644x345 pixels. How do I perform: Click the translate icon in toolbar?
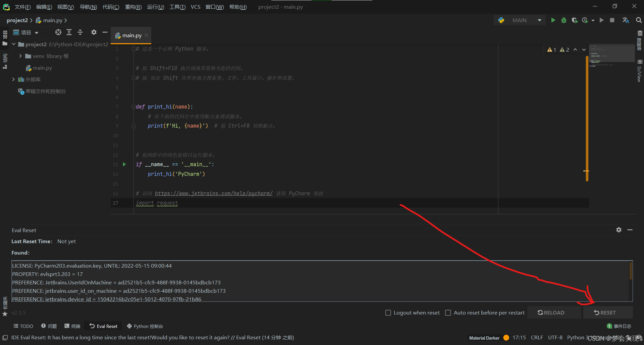(626, 20)
